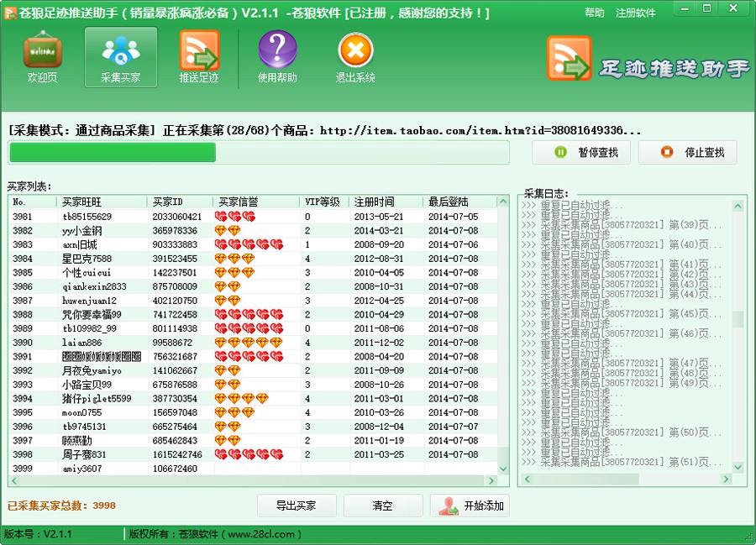The width and height of the screenshot is (756, 545).
Task: Select buyer row axn旧城
Action: pyautogui.click(x=253, y=245)
